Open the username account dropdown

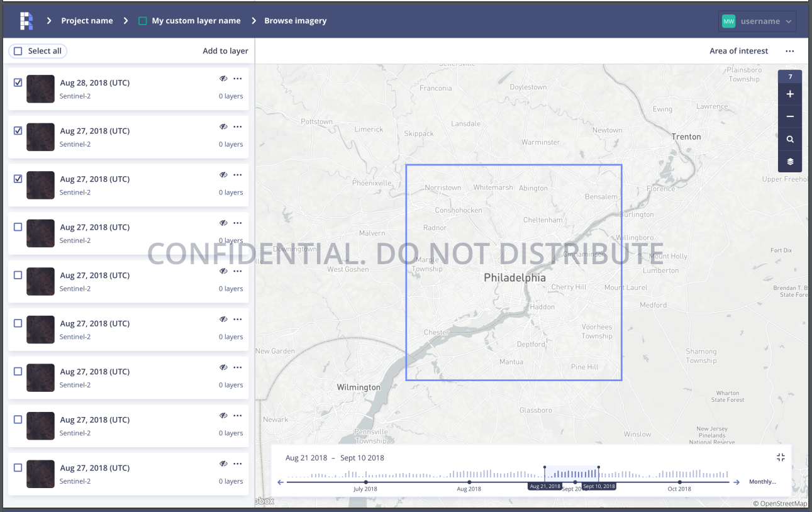tap(758, 21)
